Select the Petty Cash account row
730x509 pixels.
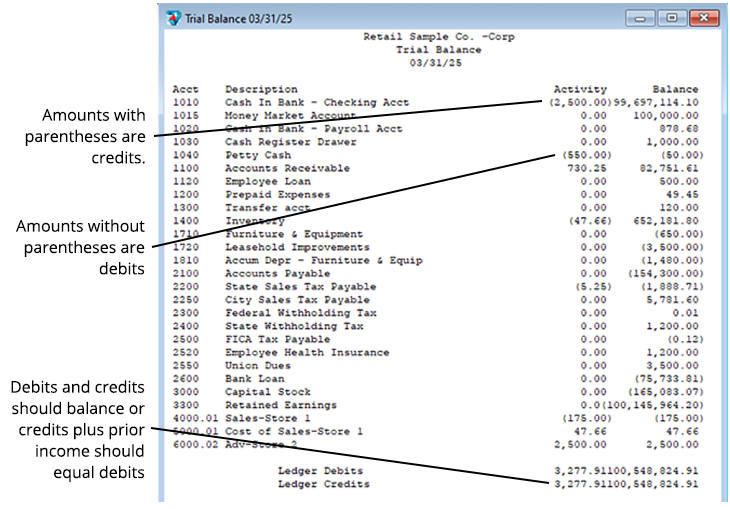258,155
